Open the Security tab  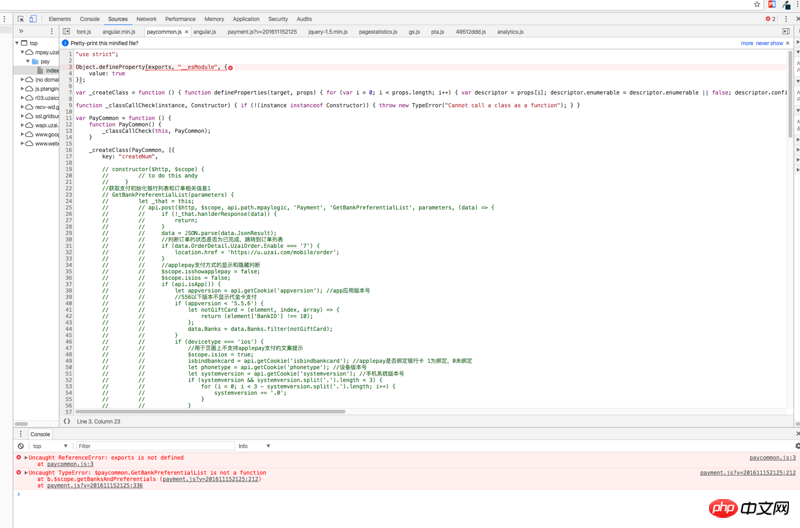pyautogui.click(x=278, y=19)
